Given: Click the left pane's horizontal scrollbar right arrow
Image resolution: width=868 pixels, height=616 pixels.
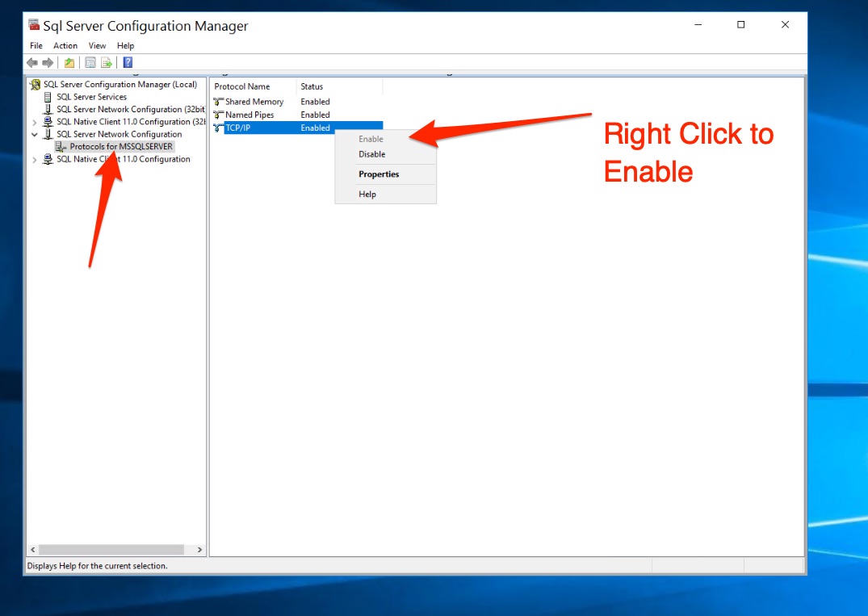Looking at the screenshot, I should tap(199, 549).
